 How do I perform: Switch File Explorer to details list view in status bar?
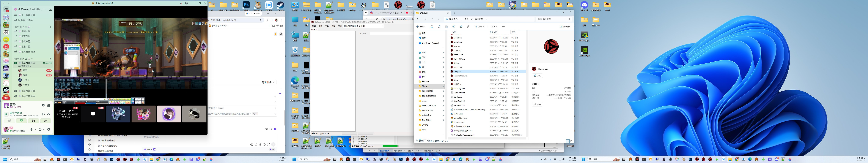(568, 141)
